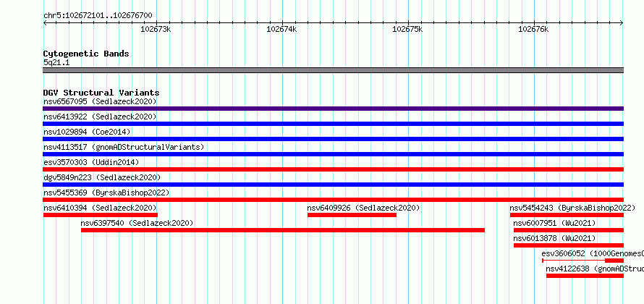The height and width of the screenshot is (304, 644).
Task: Click the red bar under nsv6409926
Action: (352, 215)
